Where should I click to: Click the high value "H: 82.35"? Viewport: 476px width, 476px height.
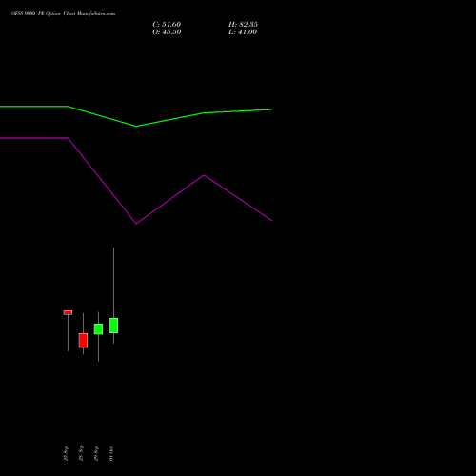pyautogui.click(x=243, y=25)
